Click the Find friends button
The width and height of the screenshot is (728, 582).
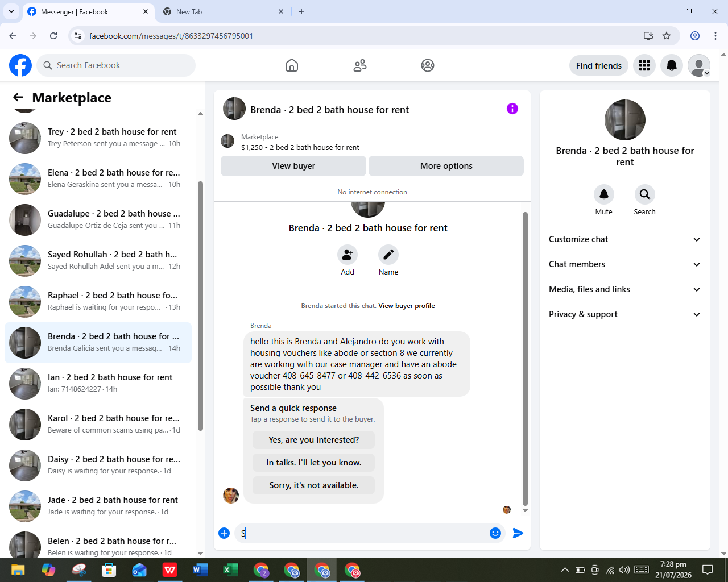click(x=599, y=65)
